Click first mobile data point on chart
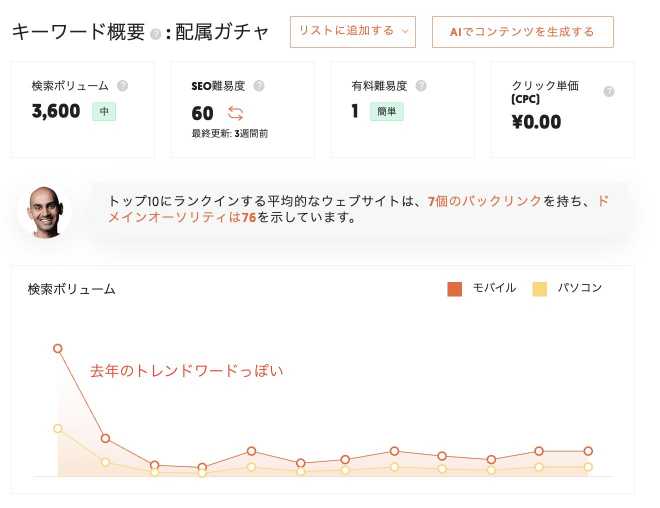Image resolution: width=660 pixels, height=508 pixels. (58, 348)
